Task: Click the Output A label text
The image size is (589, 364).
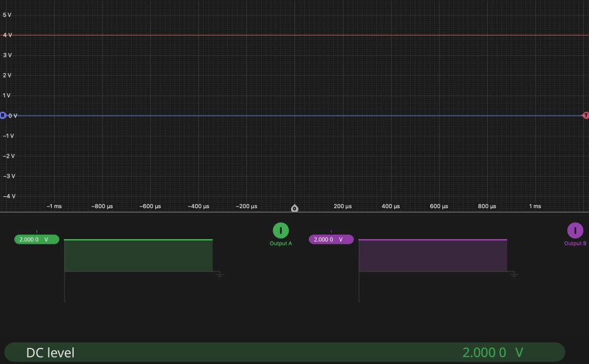Action: point(281,243)
